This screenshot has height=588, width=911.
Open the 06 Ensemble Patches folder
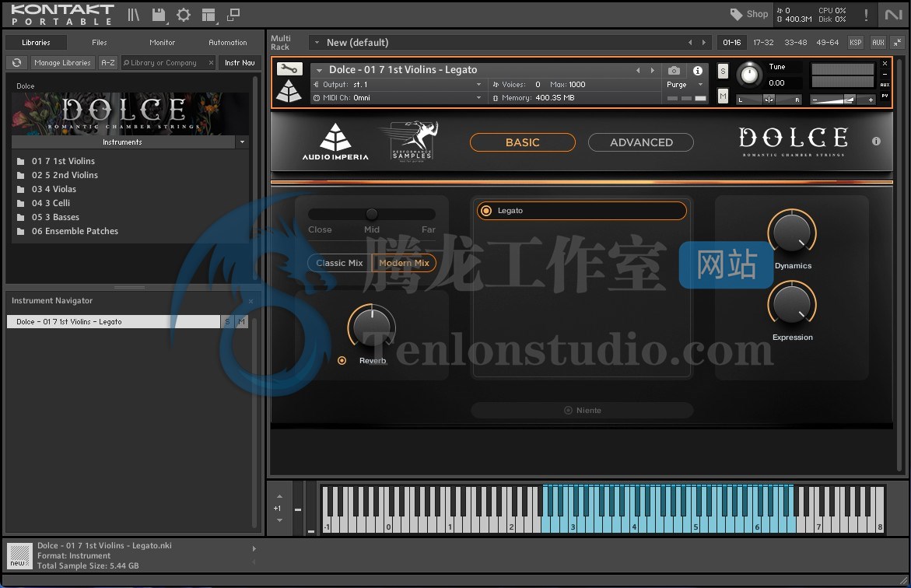pos(75,231)
